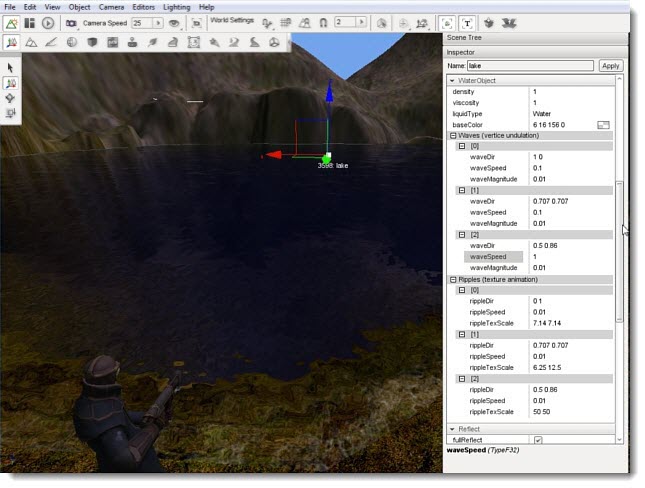Select the Particle Editor icon
This screenshot has width=645, height=488.
pyautogui.click(x=214, y=42)
